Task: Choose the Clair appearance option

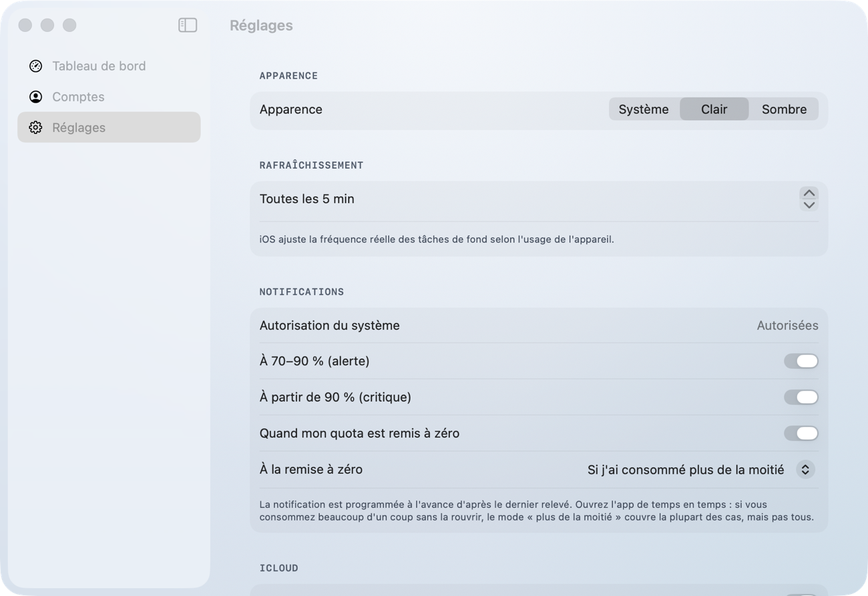Action: pyautogui.click(x=714, y=109)
